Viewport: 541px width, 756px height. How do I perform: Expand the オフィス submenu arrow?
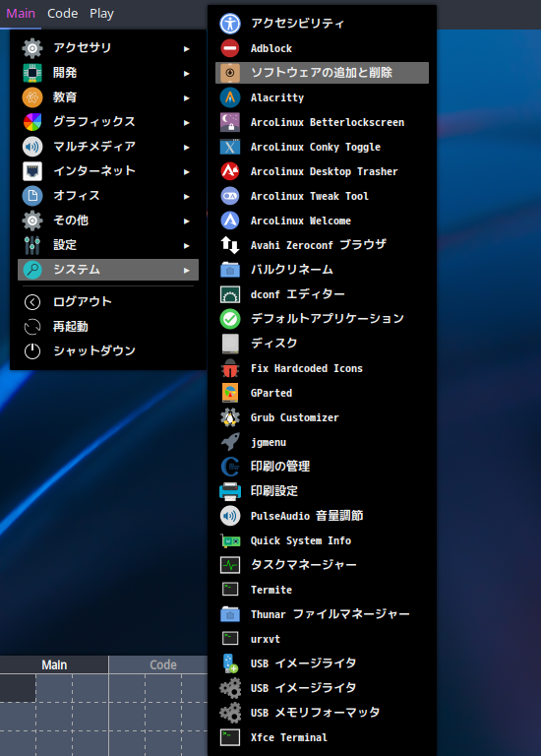click(187, 196)
